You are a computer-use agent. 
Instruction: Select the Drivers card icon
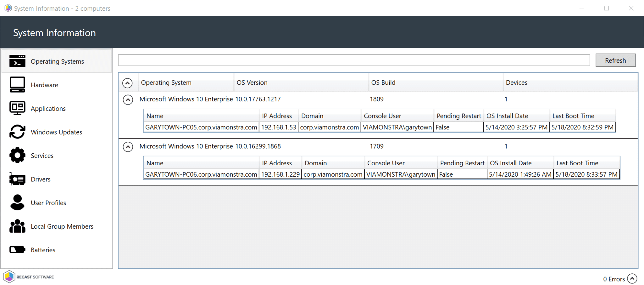coord(17,179)
